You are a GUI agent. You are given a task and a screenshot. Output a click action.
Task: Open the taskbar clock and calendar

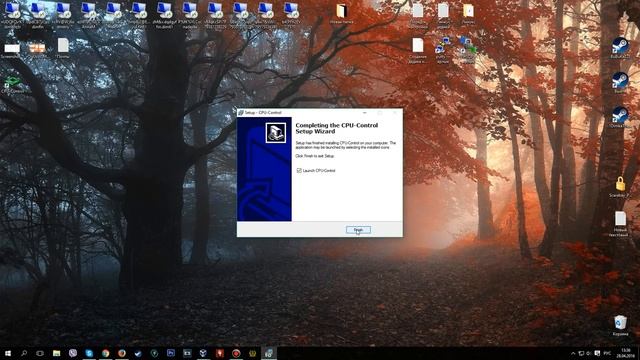(x=625, y=353)
